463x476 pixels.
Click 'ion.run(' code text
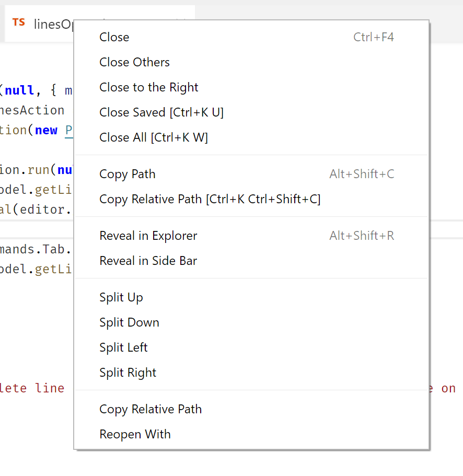(x=29, y=170)
